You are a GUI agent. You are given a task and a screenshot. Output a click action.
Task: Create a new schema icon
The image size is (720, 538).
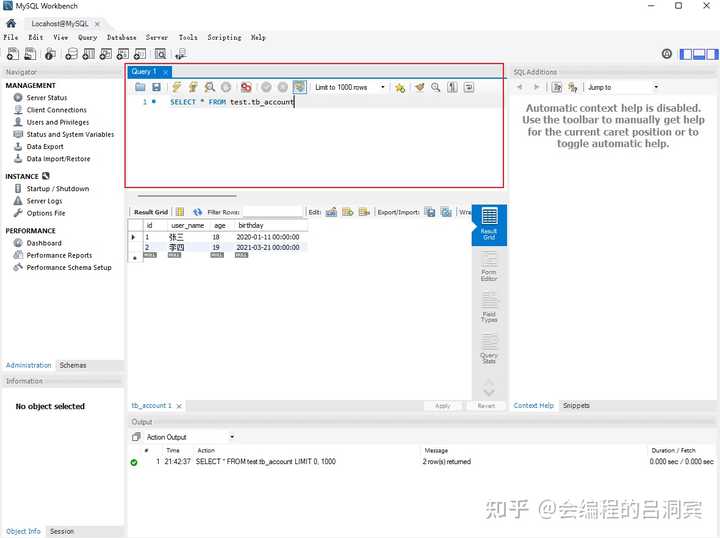click(x=71, y=54)
